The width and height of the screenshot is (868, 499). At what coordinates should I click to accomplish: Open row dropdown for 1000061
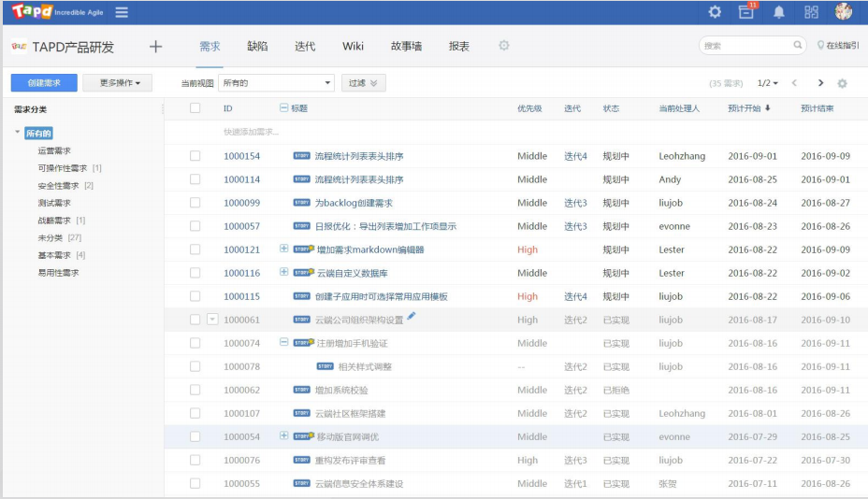tap(212, 320)
